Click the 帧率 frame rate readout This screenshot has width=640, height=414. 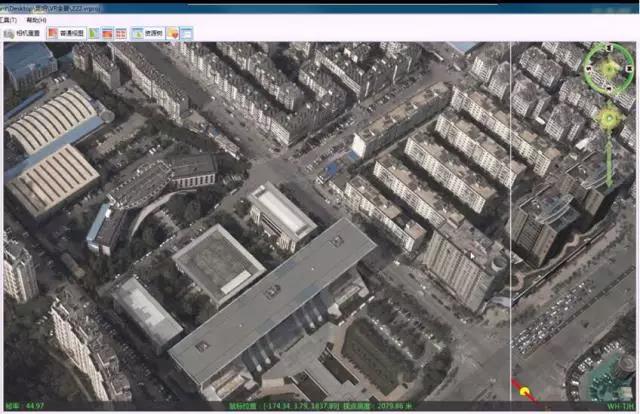click(x=24, y=407)
